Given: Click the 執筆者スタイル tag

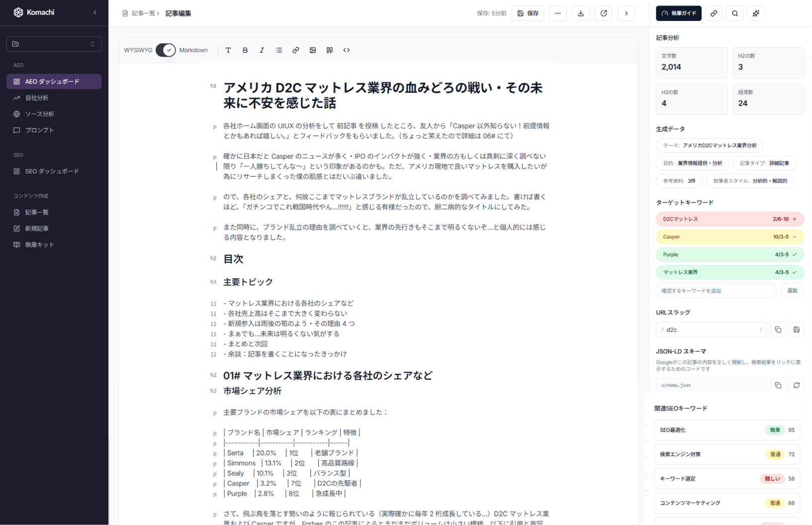Looking at the screenshot, I should click(750, 181).
